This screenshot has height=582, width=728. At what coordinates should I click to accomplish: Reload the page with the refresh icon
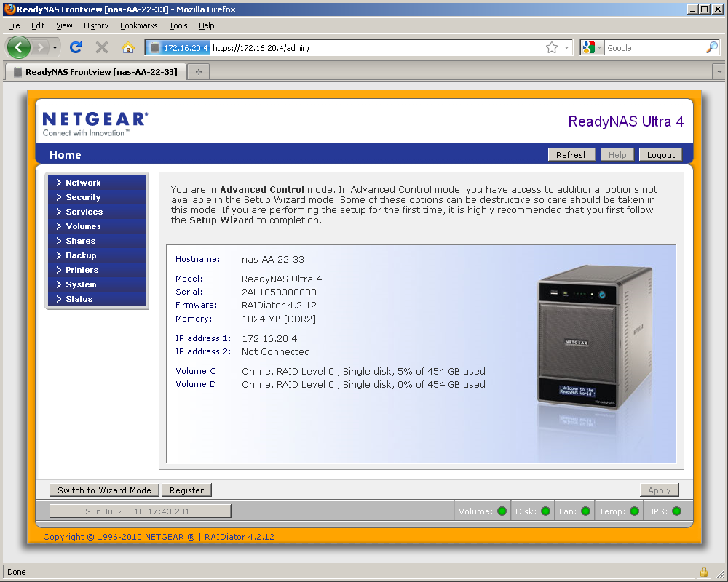click(76, 47)
